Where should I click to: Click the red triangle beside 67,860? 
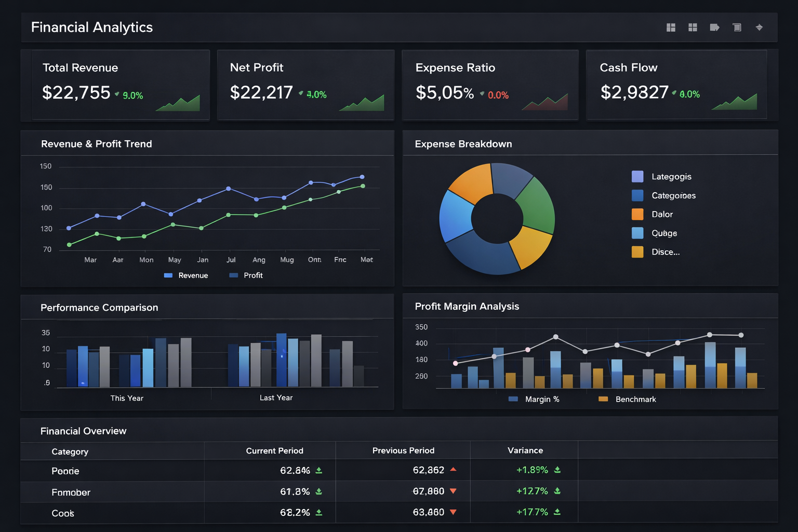pos(453,490)
